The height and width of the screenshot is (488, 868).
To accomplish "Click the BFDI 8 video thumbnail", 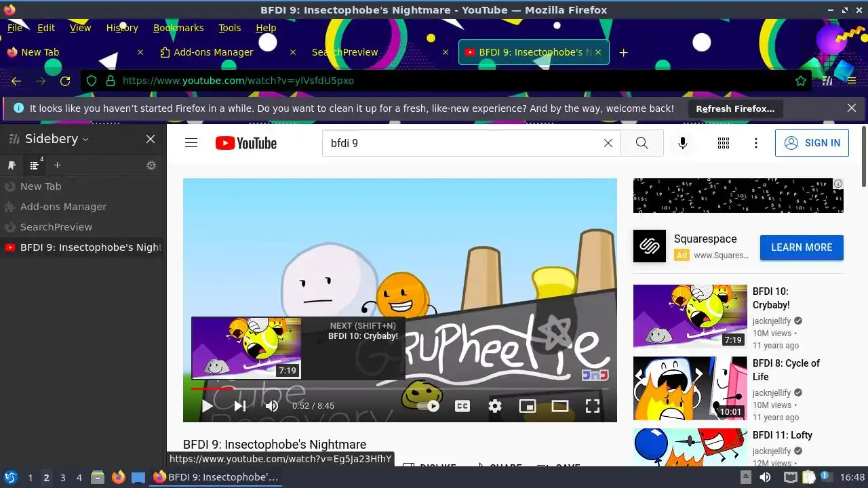I will tap(690, 388).
